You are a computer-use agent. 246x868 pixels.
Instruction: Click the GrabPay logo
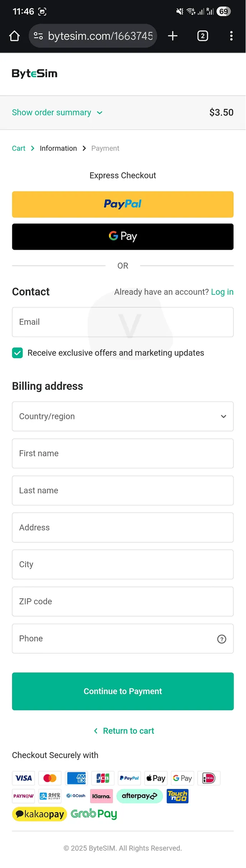(94, 814)
